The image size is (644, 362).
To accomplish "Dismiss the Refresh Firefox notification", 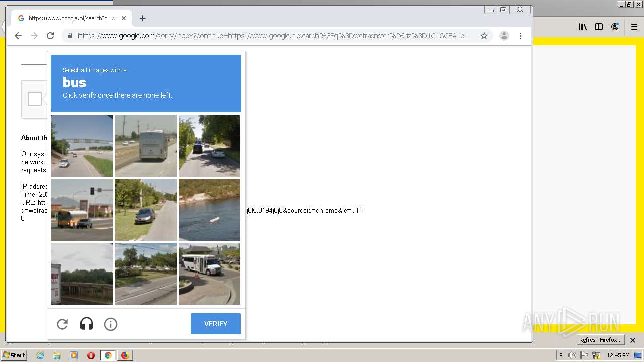I will click(x=633, y=340).
